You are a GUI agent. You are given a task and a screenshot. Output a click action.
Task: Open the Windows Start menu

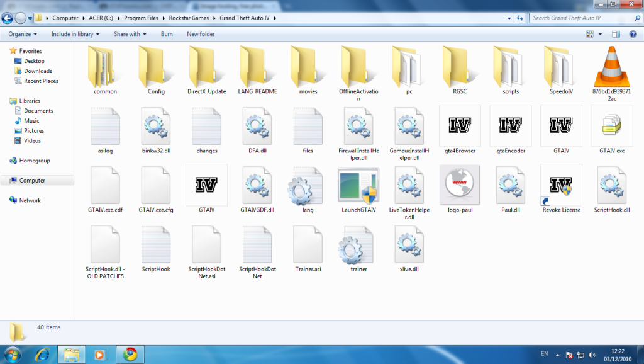pos(13,354)
